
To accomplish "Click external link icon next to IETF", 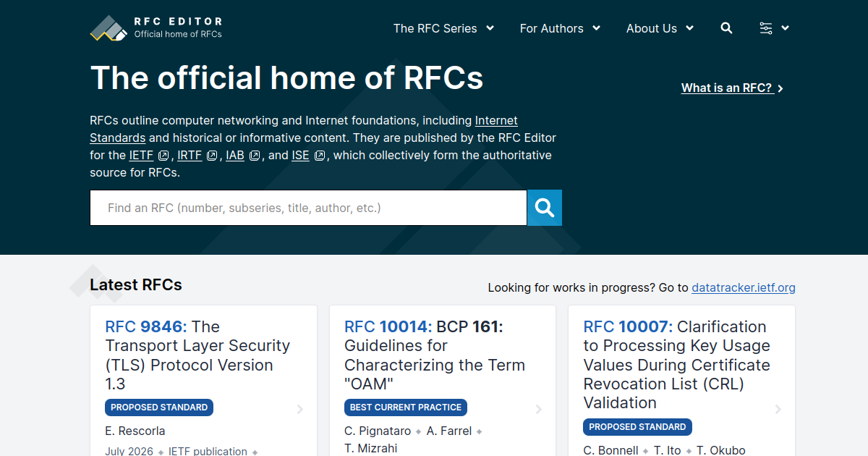I will (x=163, y=156).
